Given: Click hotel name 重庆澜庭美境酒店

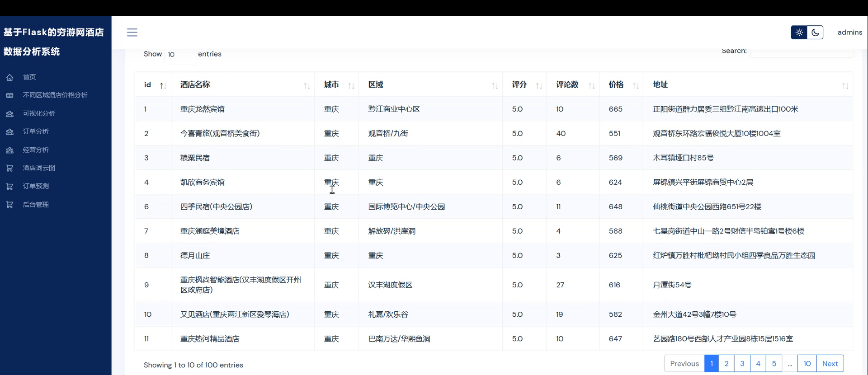Looking at the screenshot, I should 210,231.
